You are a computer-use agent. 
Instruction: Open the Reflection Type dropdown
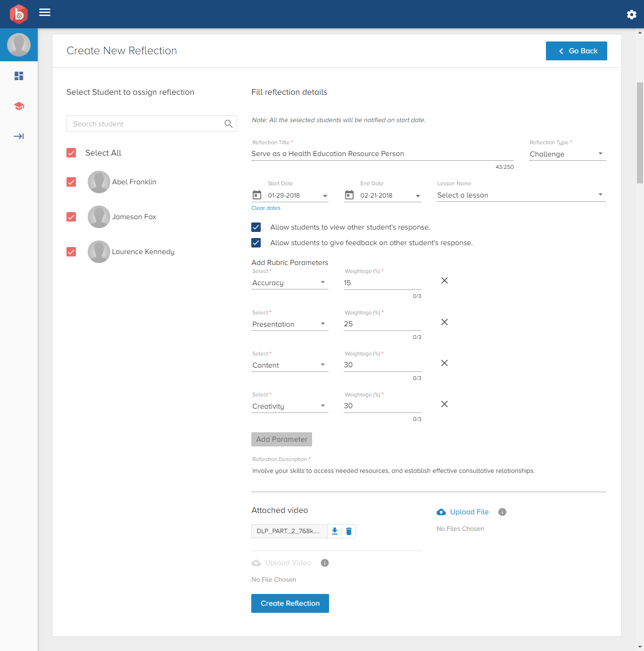(x=567, y=154)
